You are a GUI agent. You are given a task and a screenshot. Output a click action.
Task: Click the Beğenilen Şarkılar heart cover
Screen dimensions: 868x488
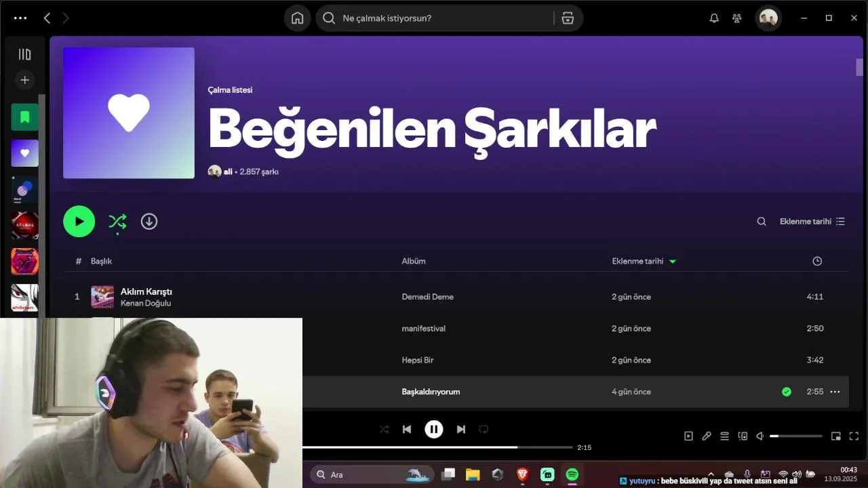click(x=129, y=113)
